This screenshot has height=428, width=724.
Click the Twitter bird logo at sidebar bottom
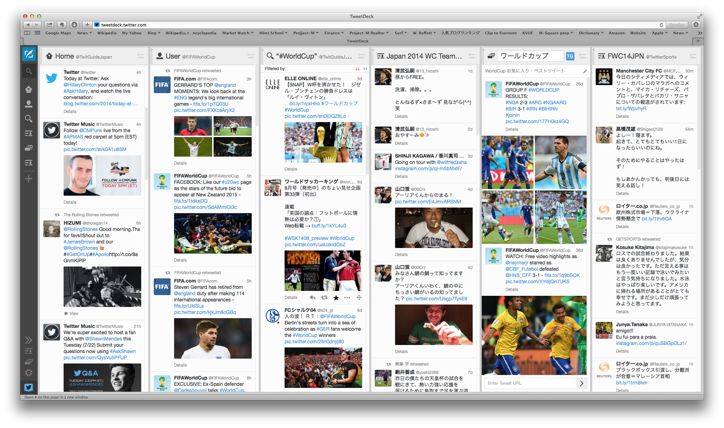click(x=29, y=387)
